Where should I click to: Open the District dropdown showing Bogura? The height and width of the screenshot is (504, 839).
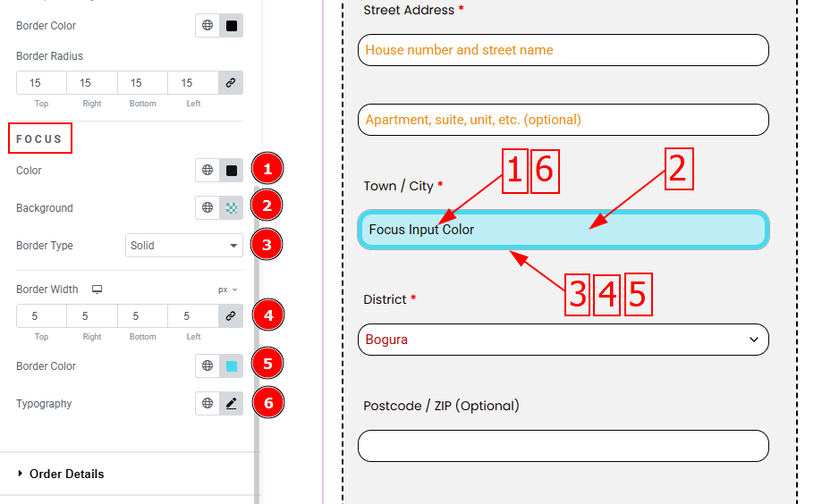click(x=563, y=340)
